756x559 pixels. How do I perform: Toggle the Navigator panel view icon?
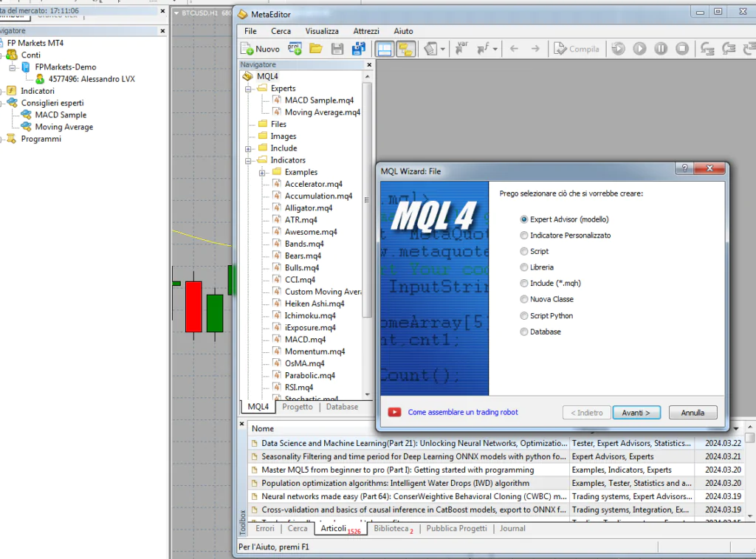[x=405, y=49]
